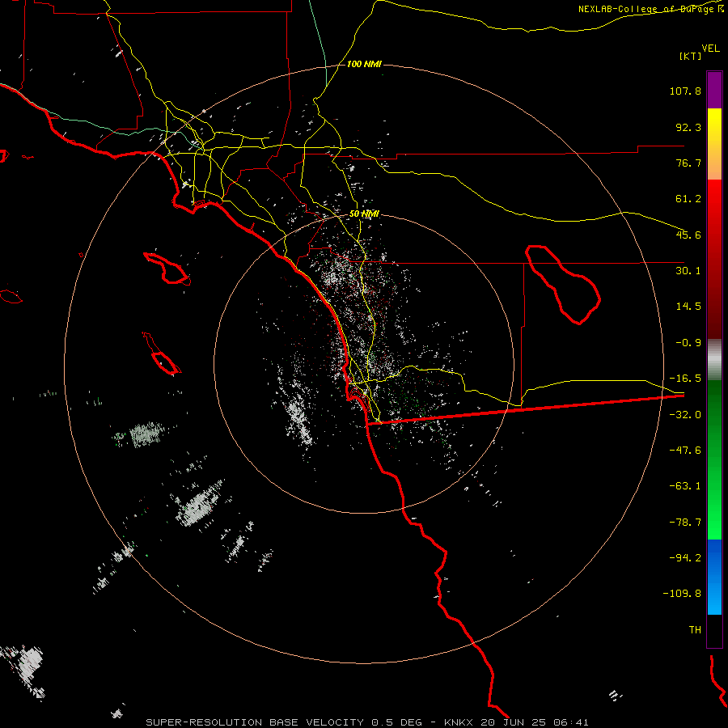Click the -109.8 velocity legend value
Viewport: 728px width, 728px height.
pyautogui.click(x=682, y=594)
